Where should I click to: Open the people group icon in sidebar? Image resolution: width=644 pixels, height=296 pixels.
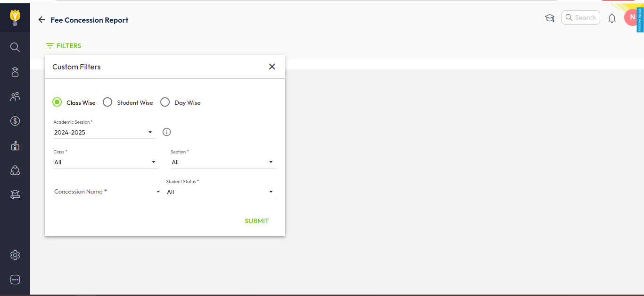pos(15,96)
